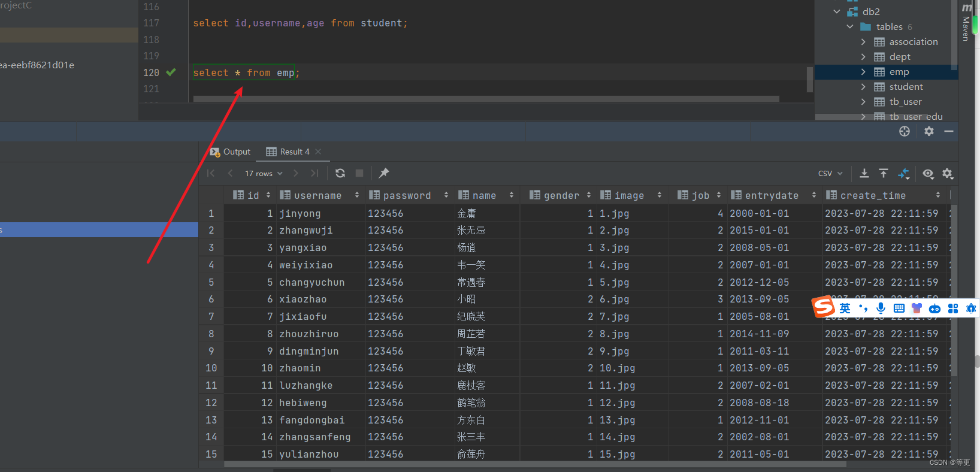
Task: Expand the emp table node
Action: point(863,72)
